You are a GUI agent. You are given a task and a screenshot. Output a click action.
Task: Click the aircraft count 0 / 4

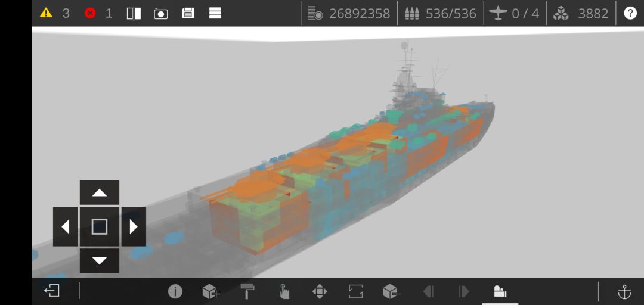click(x=525, y=14)
